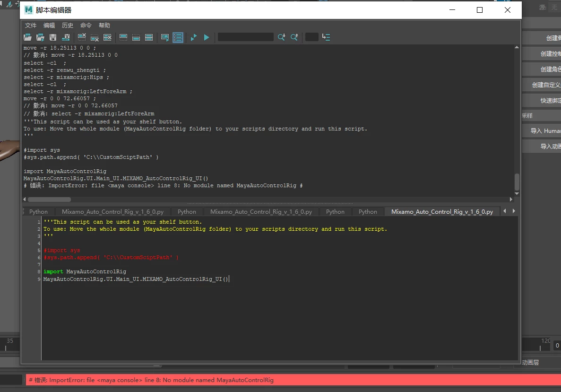Screen dimensions: 561x392
Task: Click the 快速绑定 button in background panel
Action: (x=541, y=101)
